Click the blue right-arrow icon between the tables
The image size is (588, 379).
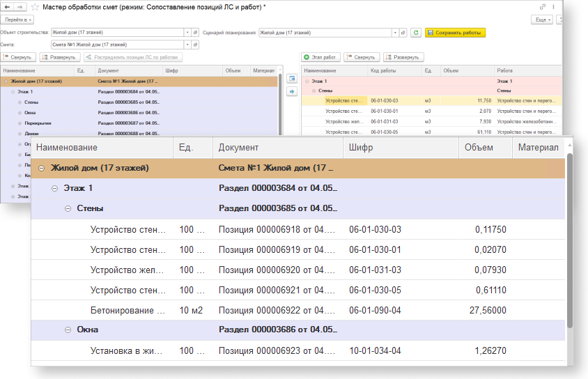(293, 91)
